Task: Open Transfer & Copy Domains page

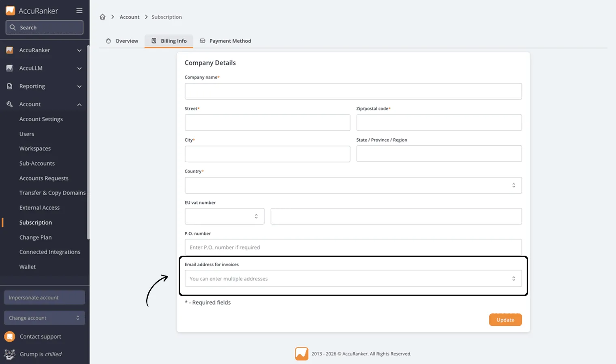Action: coord(52,192)
